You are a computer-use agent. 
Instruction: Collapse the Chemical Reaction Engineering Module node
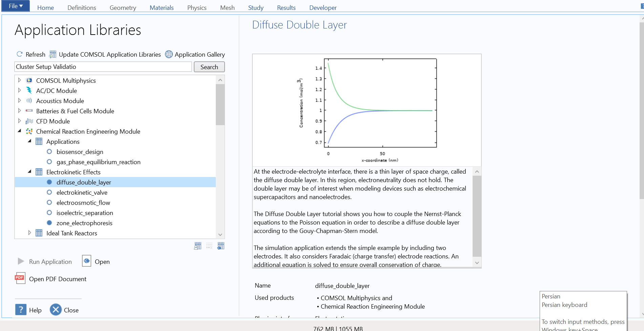[20, 131]
